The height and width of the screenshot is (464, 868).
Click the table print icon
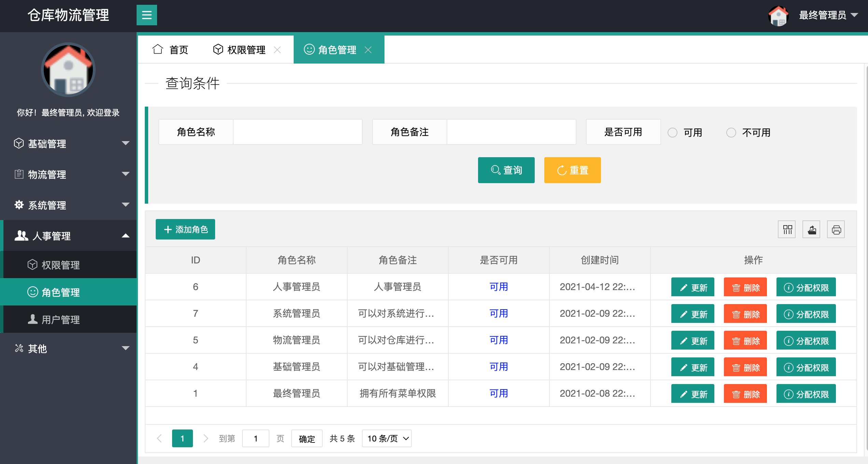coord(836,229)
